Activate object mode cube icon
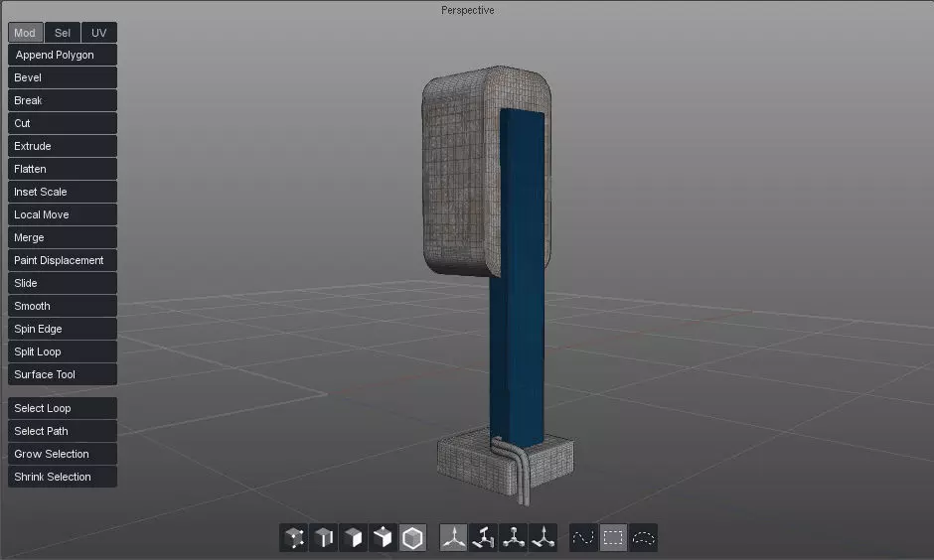 point(412,538)
